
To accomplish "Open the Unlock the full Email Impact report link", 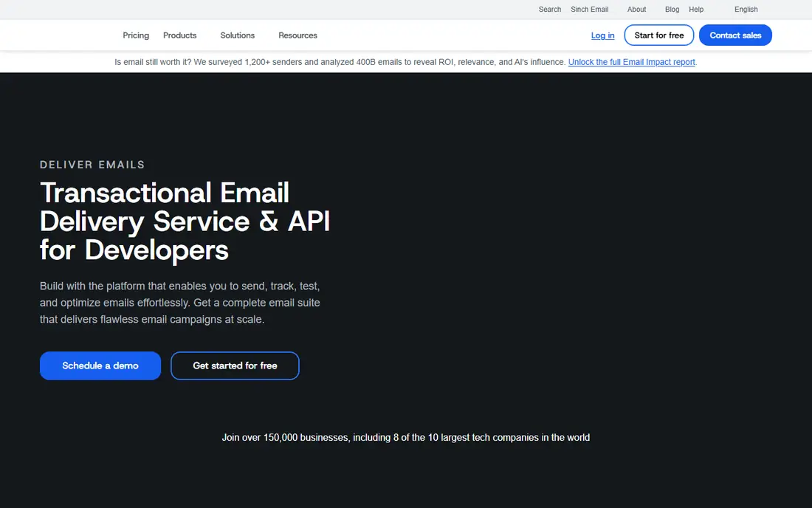I will (631, 62).
